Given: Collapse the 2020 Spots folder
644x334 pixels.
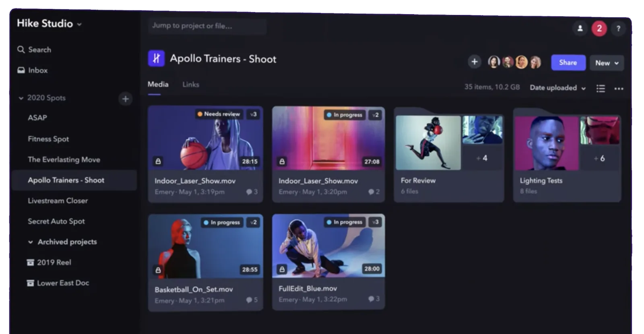Looking at the screenshot, I should pyautogui.click(x=21, y=98).
